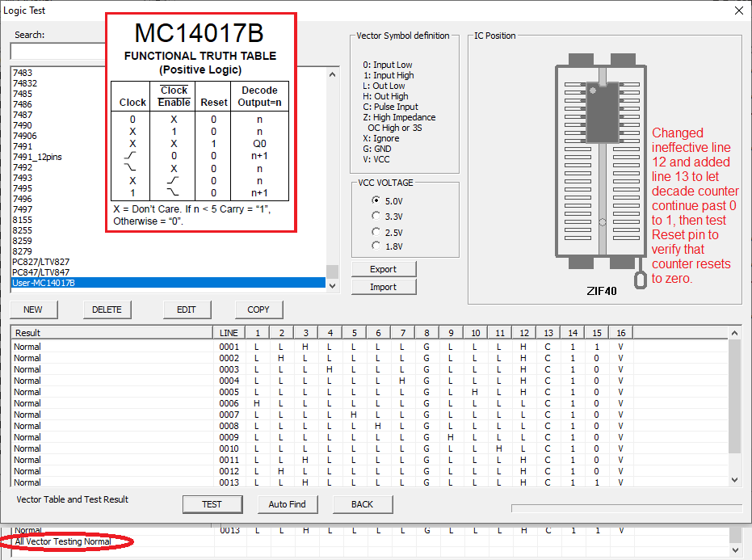Run the TEST button
The height and width of the screenshot is (560, 752).
212,504
